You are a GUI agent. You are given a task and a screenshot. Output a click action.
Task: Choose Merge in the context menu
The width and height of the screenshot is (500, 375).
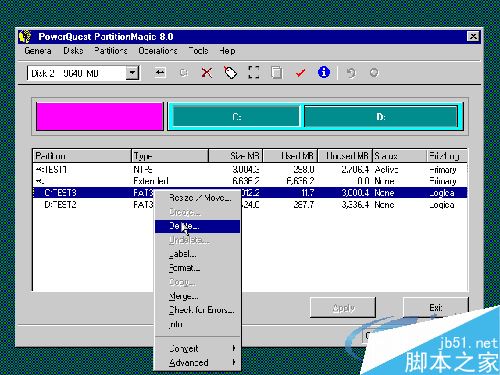197,296
